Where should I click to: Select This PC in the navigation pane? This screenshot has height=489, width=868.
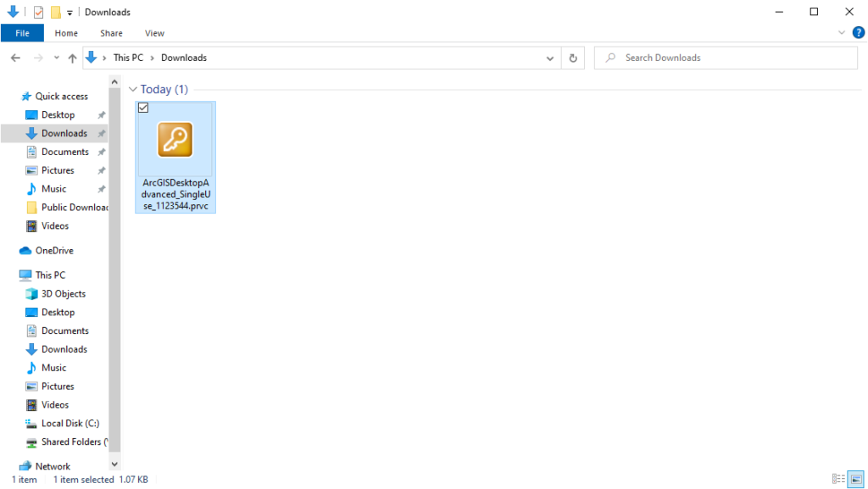tap(50, 275)
